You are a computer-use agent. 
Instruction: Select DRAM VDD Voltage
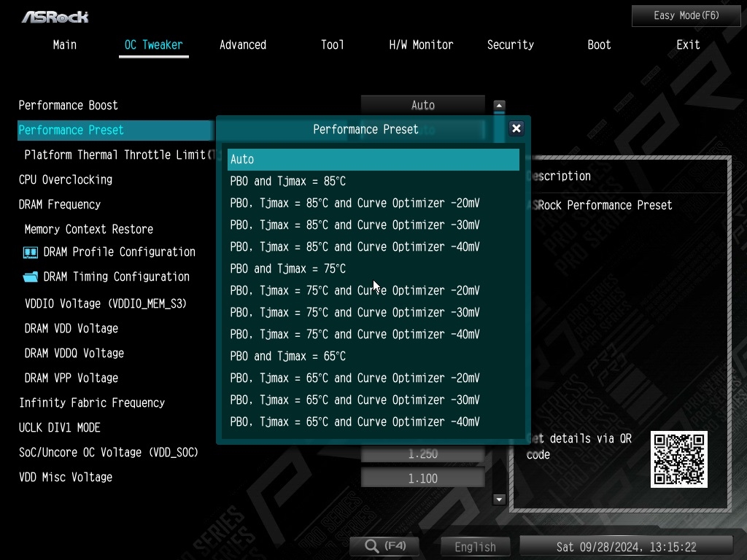[x=71, y=329]
